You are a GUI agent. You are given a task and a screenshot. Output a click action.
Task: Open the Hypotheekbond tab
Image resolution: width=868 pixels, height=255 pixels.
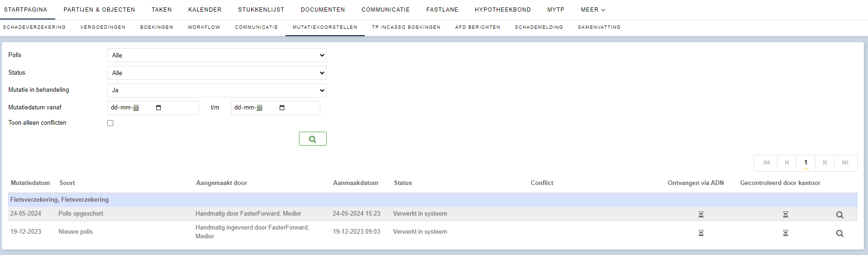[502, 10]
